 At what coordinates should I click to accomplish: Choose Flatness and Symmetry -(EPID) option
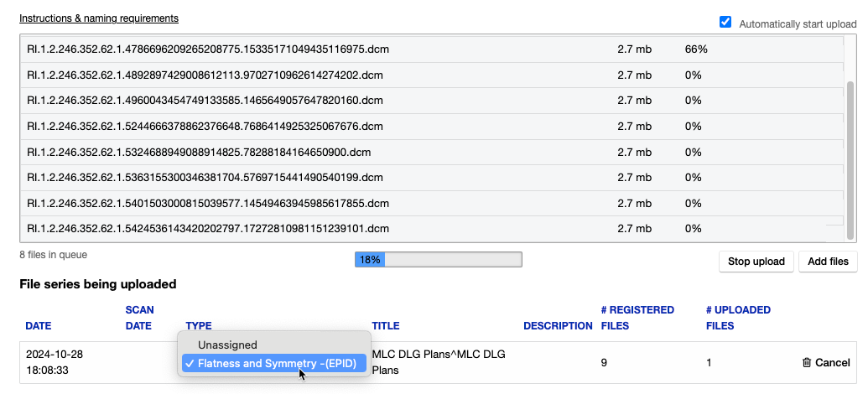pos(277,363)
